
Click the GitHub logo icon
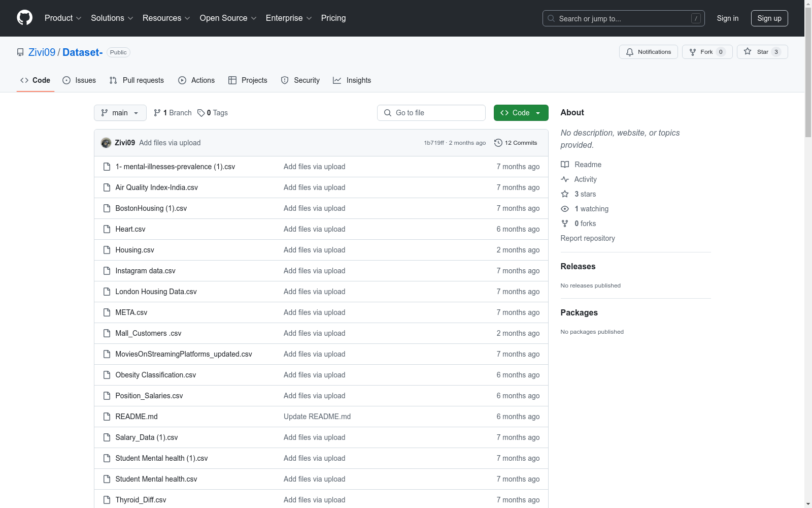pos(24,18)
